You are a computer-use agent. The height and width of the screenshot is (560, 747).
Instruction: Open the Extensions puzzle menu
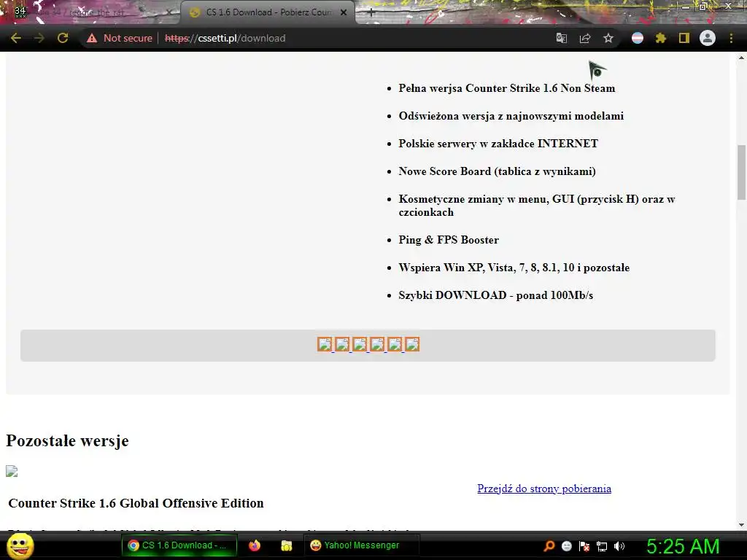pyautogui.click(x=661, y=38)
